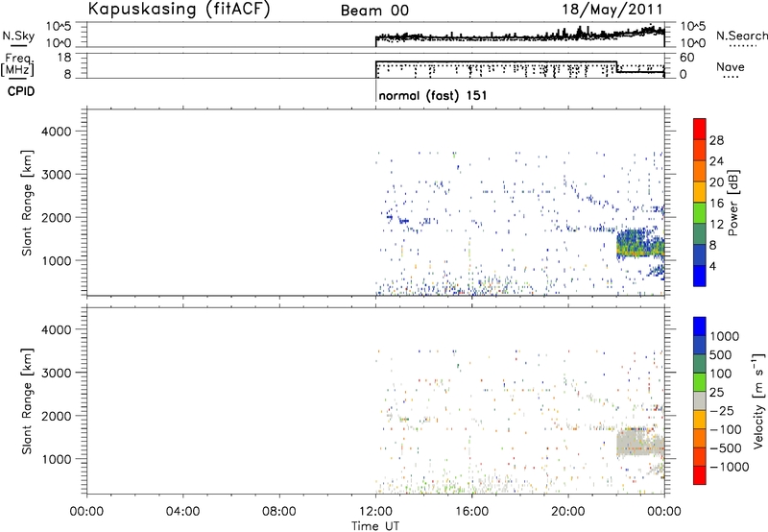Click the "-100" label on Velocity colorbar
This screenshot has height=532, width=768.
[x=726, y=429]
